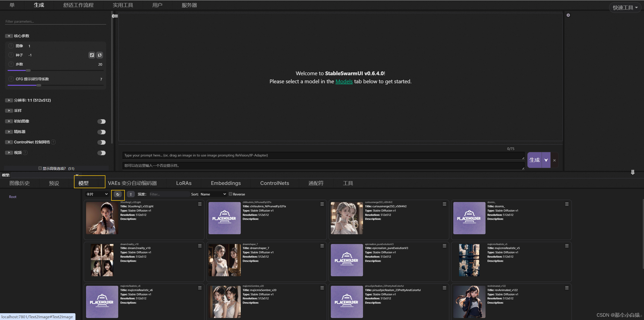Click the reuse last seed icon
Screen dimensions: 644x320
click(x=100, y=55)
